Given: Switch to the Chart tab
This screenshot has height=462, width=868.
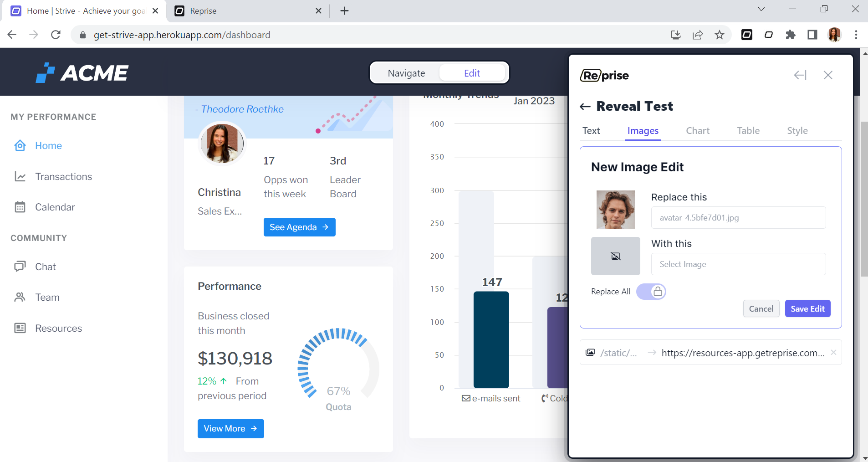Looking at the screenshot, I should (x=698, y=131).
